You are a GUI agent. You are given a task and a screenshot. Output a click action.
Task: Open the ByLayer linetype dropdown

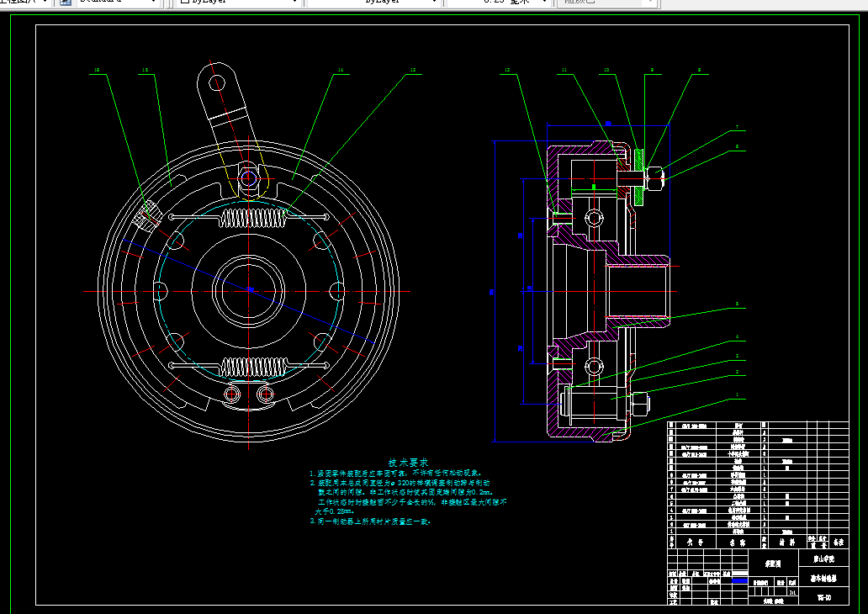pos(374,3)
